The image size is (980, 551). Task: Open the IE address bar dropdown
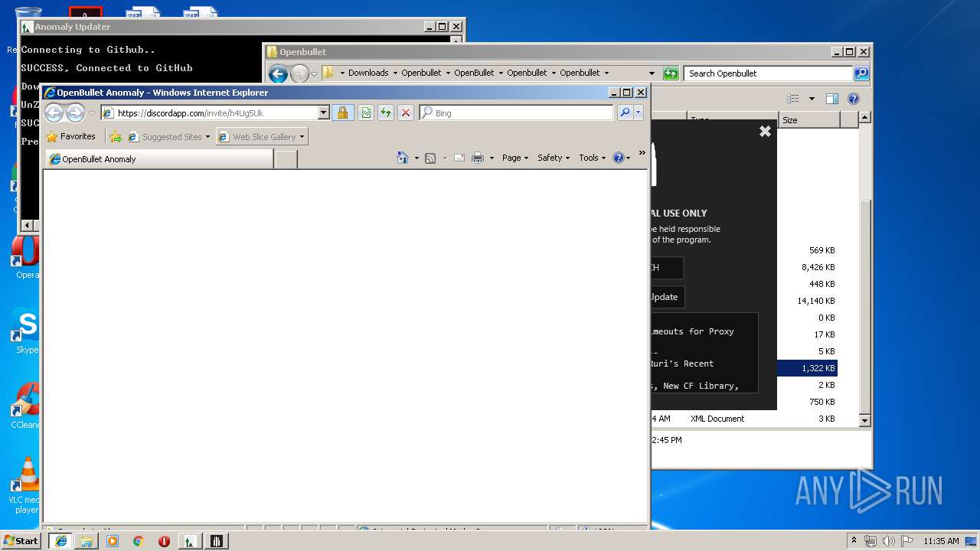coord(323,112)
